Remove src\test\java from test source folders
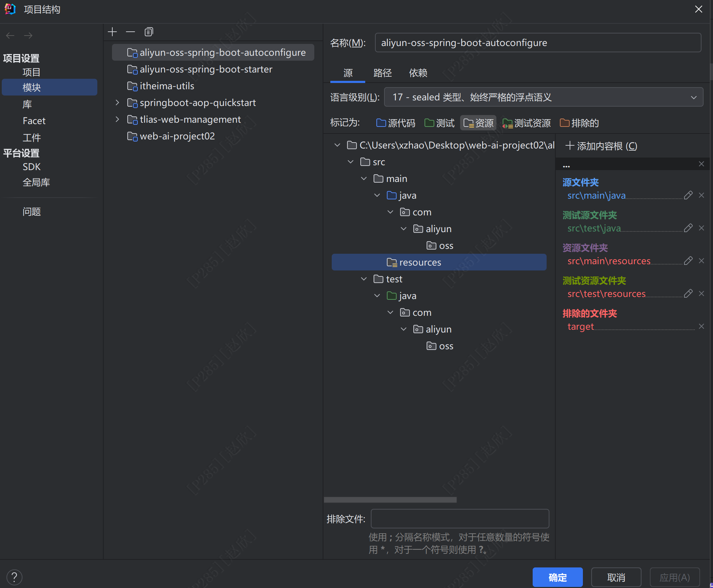Screen dimensions: 713x588 pyautogui.click(x=701, y=228)
